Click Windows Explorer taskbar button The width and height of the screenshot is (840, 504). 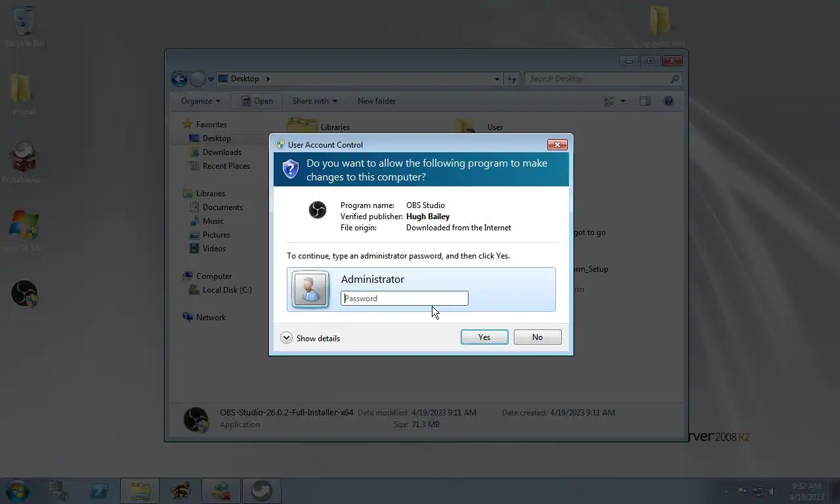140,491
